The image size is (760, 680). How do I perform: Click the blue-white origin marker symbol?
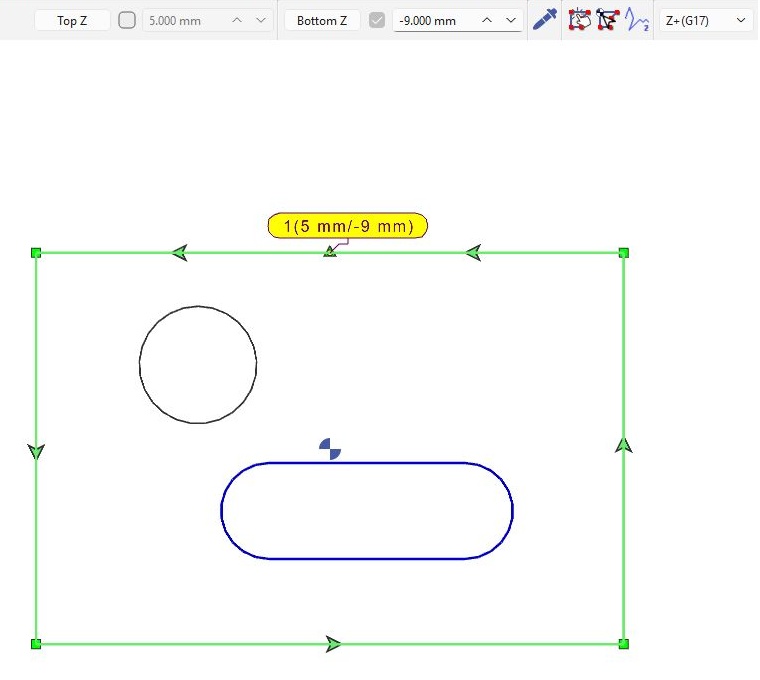(x=330, y=449)
